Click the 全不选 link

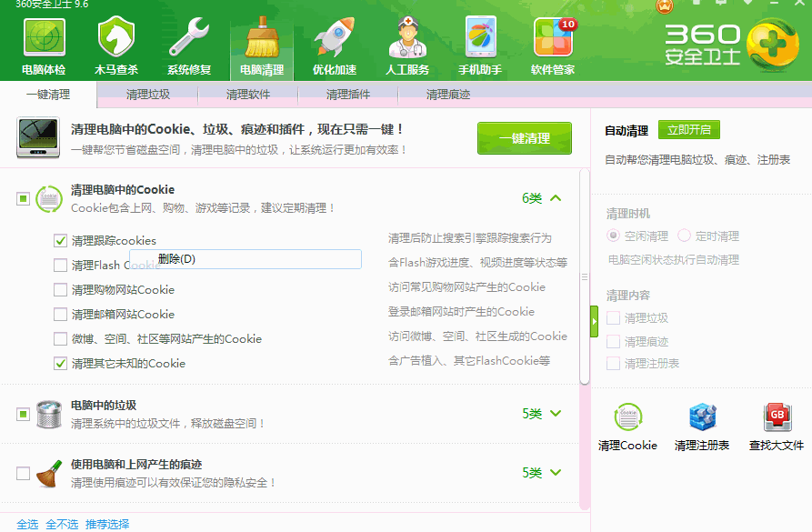(x=62, y=524)
